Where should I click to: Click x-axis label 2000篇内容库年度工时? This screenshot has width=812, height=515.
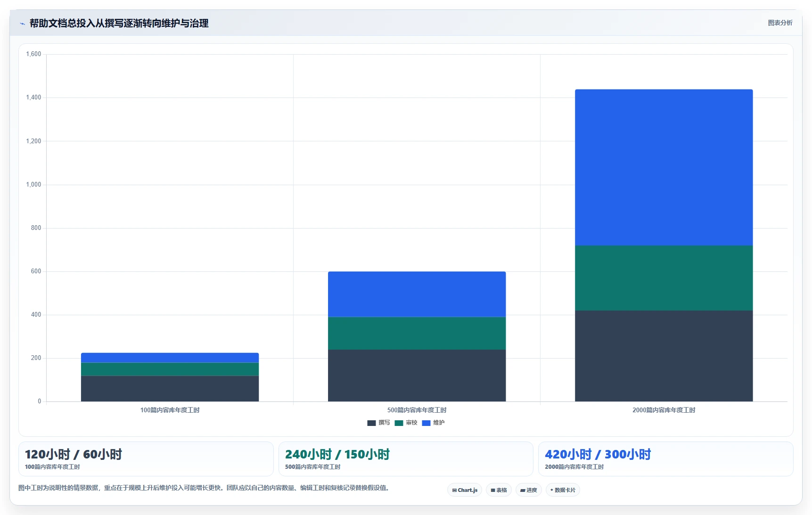664,410
